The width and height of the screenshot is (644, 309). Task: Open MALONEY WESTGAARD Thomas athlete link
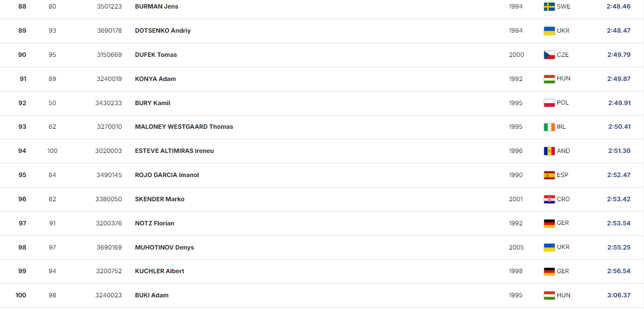[184, 127]
